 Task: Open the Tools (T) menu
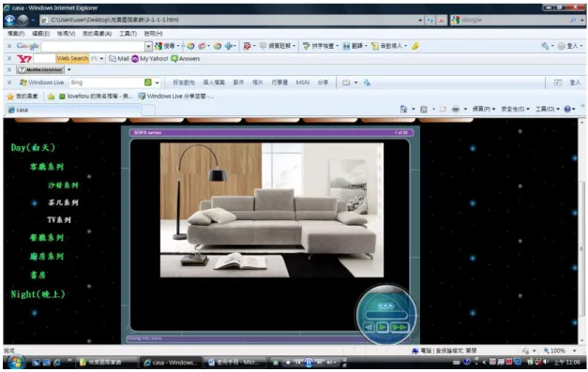(x=128, y=34)
